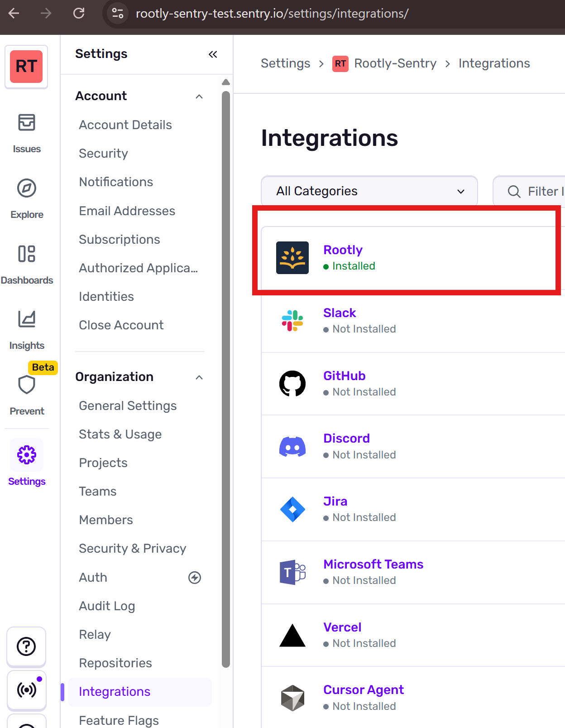Image resolution: width=565 pixels, height=728 pixels.
Task: Collapse the Account section
Action: click(x=199, y=96)
